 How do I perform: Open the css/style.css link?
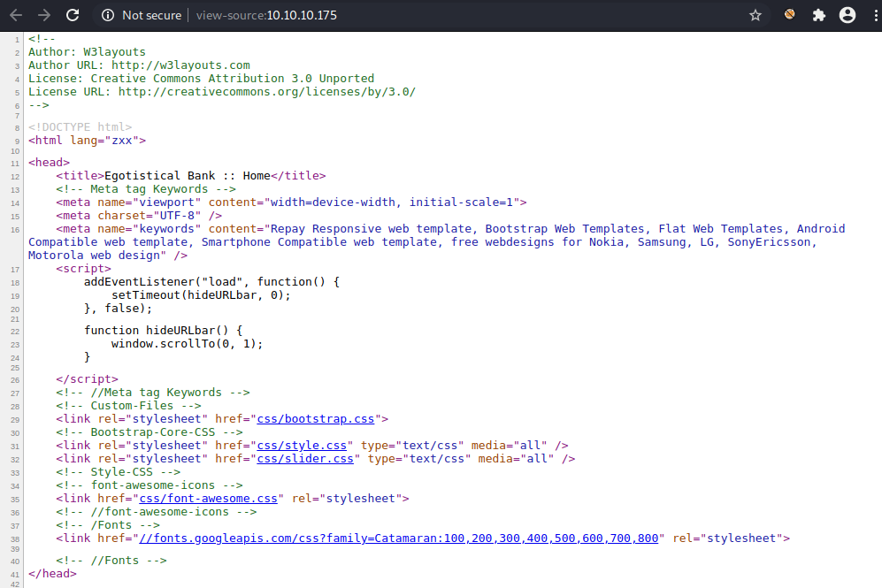click(302, 446)
